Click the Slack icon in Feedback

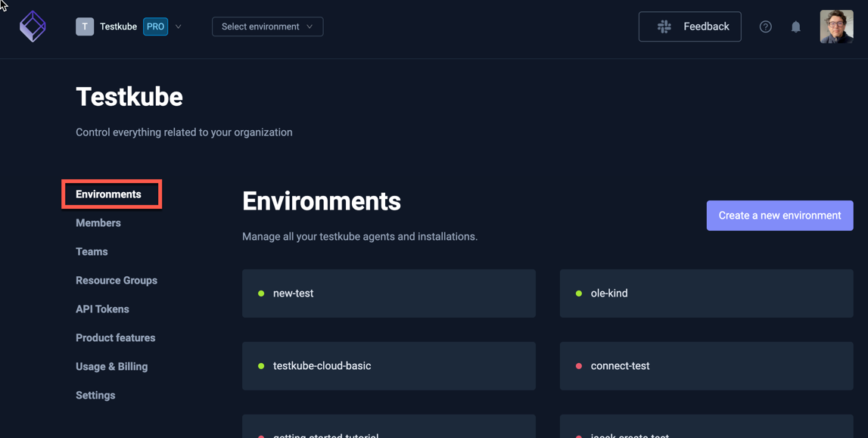[x=664, y=26]
